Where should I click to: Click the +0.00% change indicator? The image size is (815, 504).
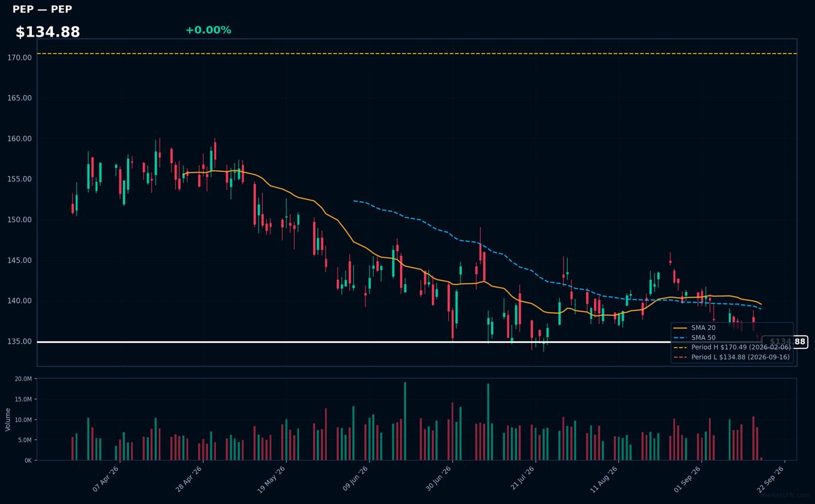208,30
